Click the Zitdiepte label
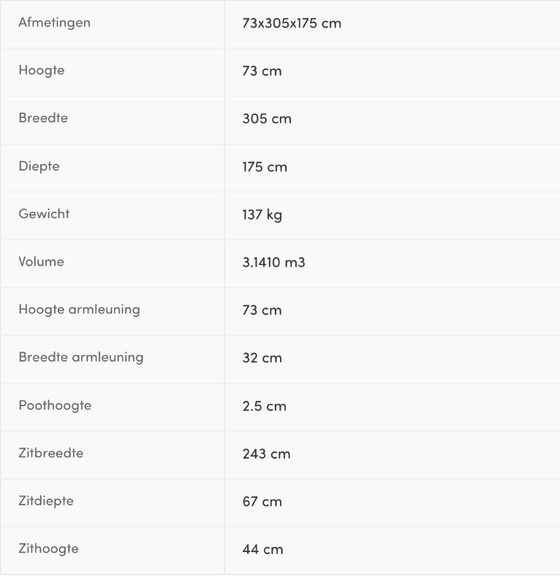Image resolution: width=560 pixels, height=576 pixels. click(46, 501)
